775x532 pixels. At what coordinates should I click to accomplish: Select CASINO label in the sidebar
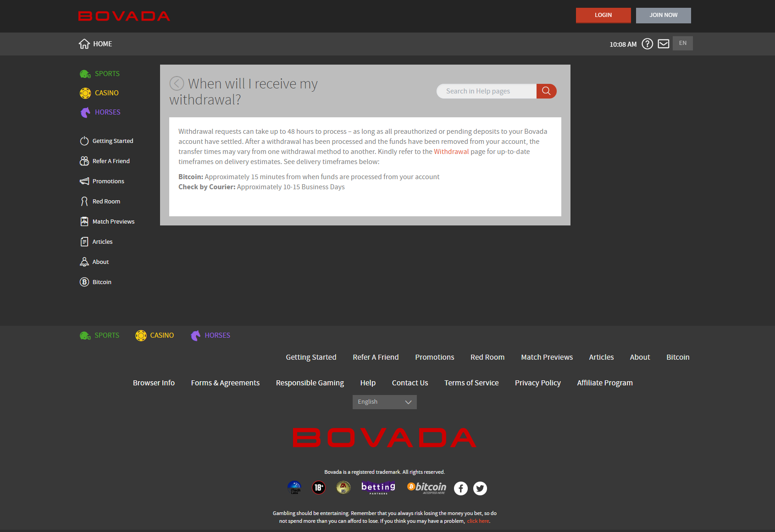tap(107, 93)
